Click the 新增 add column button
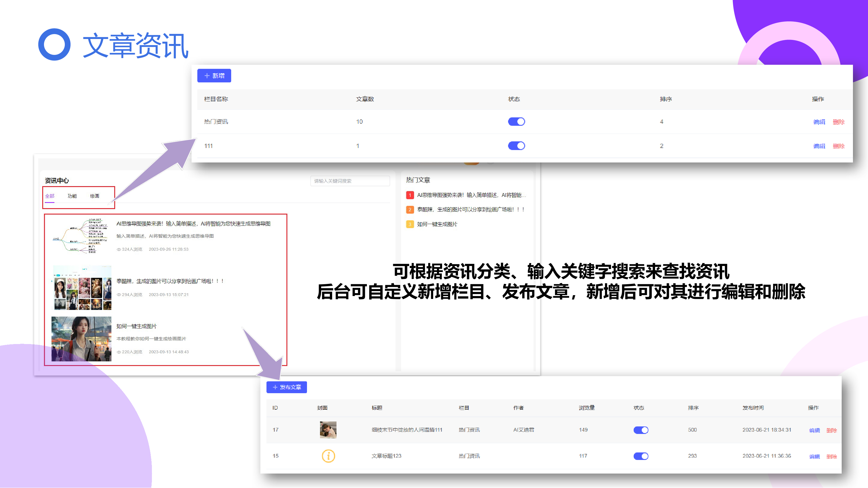The width and height of the screenshot is (868, 488). (x=214, y=76)
